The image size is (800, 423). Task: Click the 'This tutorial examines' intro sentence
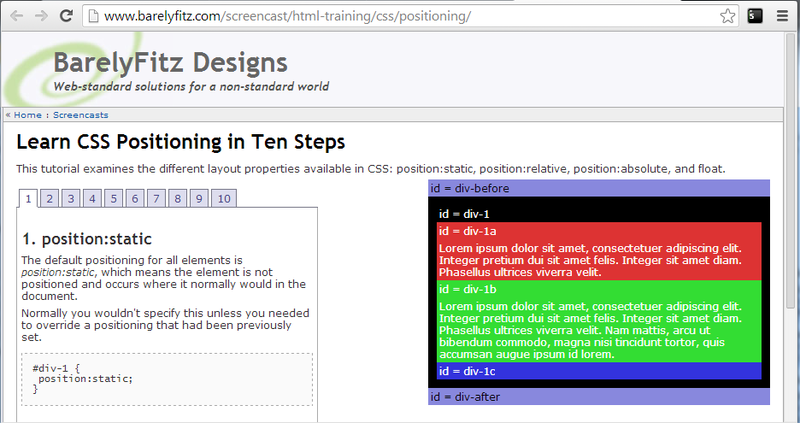click(x=370, y=169)
